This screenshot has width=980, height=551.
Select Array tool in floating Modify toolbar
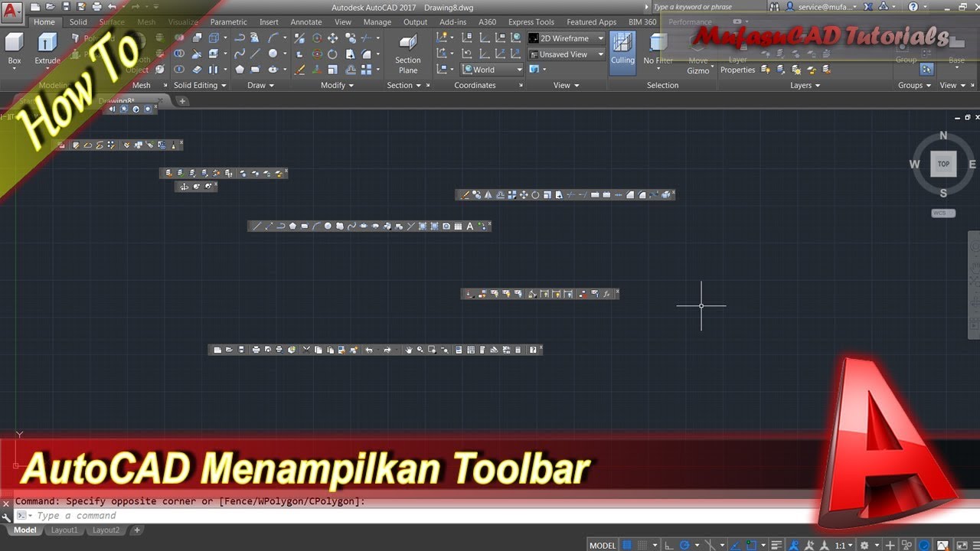pyautogui.click(x=512, y=195)
